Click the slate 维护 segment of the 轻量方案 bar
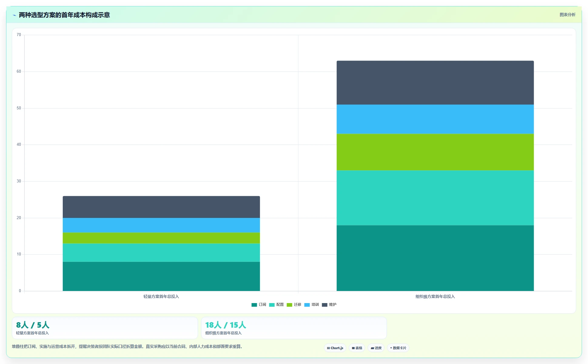 [x=161, y=207]
